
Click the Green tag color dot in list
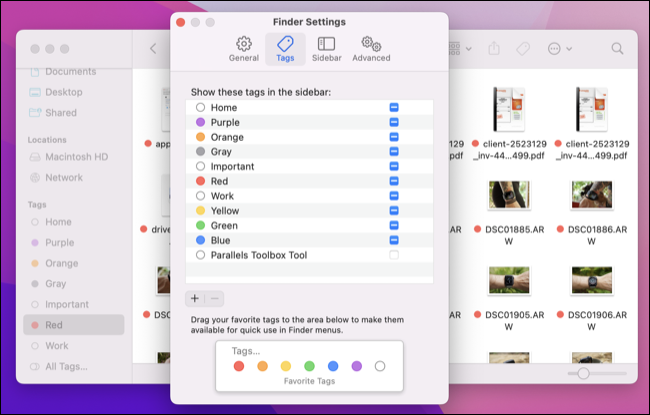click(200, 226)
